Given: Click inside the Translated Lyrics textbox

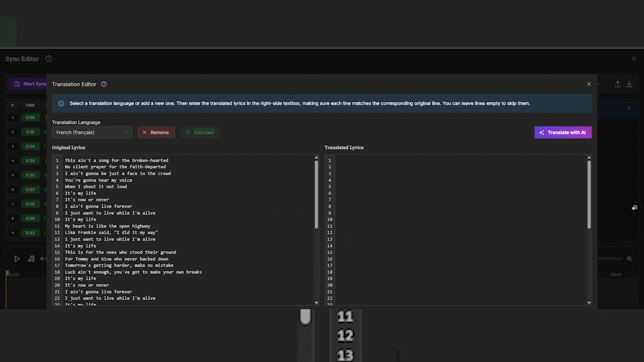Looking at the screenshot, I should click(460, 230).
